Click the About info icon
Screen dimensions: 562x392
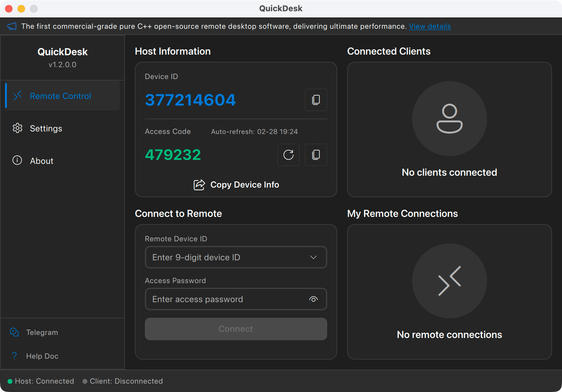coord(17,160)
